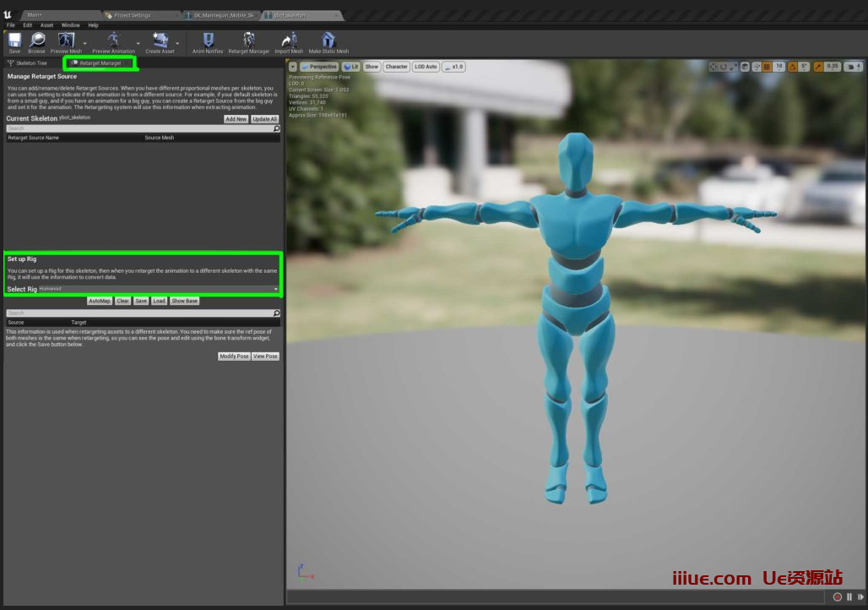
Task: Toggle grid snapping in the viewport
Action: pos(767,67)
